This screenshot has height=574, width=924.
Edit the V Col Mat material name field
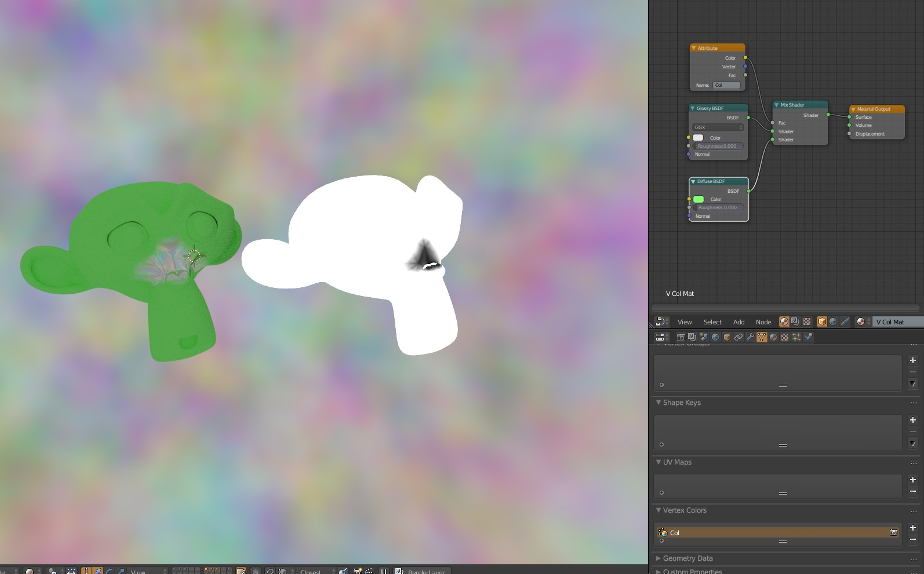[x=898, y=322]
